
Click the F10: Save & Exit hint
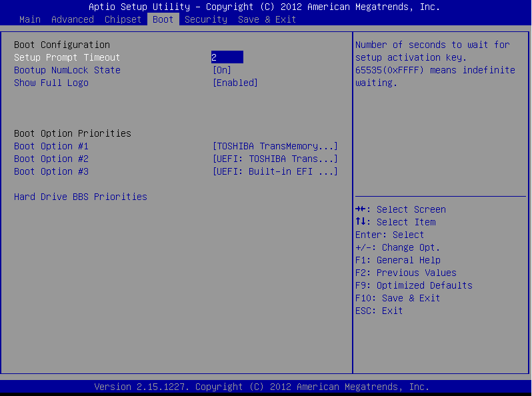click(x=397, y=298)
